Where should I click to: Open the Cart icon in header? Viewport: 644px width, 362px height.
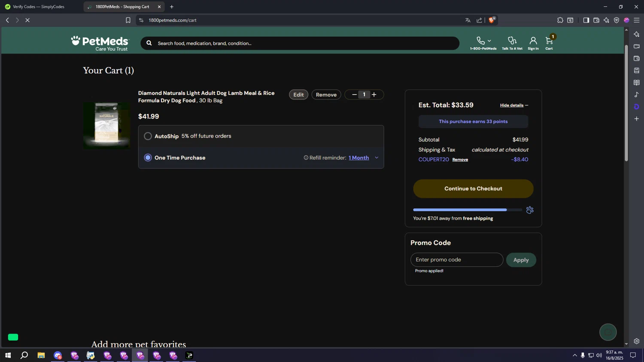[x=549, y=41]
